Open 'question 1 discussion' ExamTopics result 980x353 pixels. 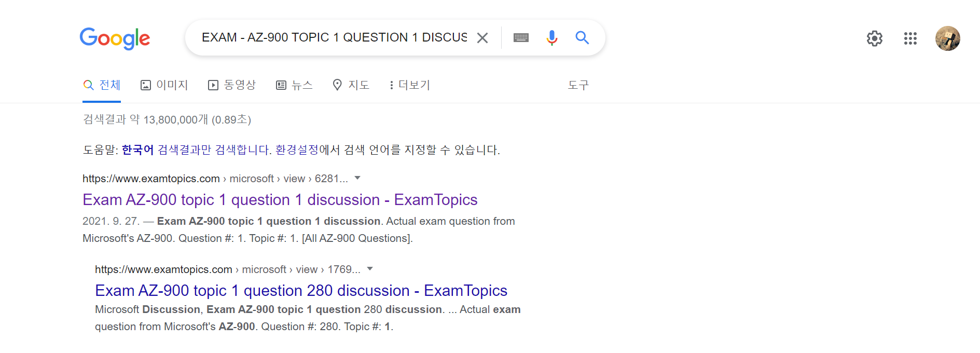point(280,200)
